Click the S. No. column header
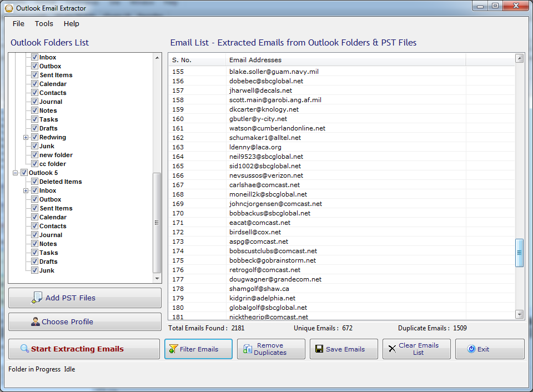 (x=197, y=60)
